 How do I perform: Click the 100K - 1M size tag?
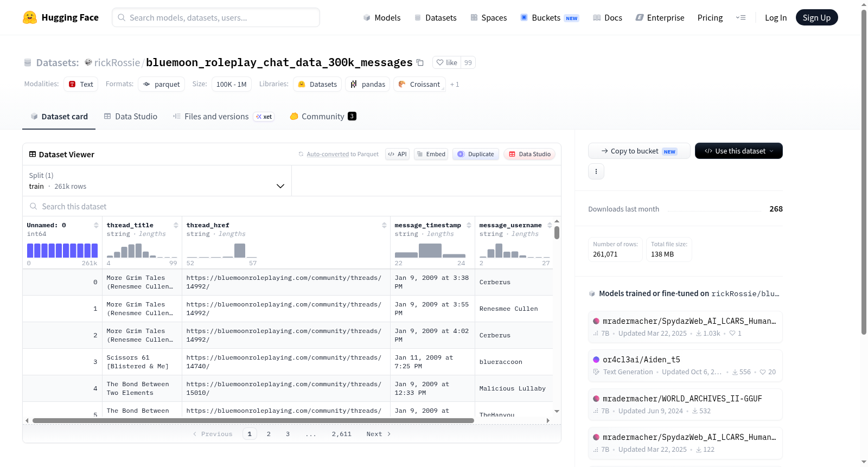coord(231,84)
